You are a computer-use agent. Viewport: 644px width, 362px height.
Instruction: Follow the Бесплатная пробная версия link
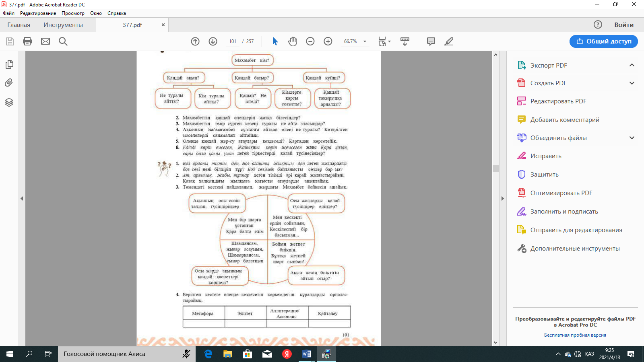575,335
